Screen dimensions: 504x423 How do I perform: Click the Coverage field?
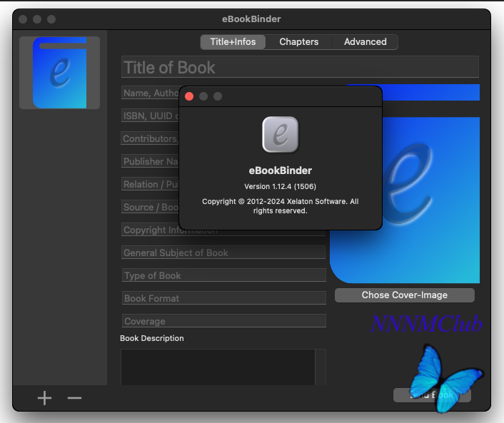coord(224,321)
